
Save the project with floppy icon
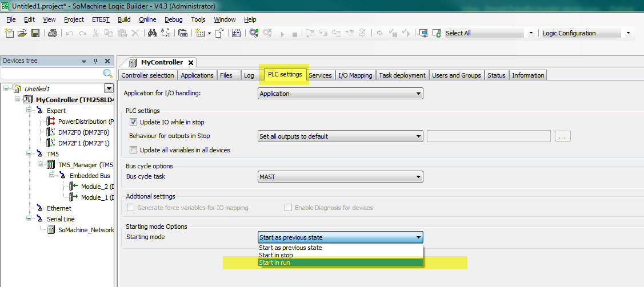(x=35, y=33)
